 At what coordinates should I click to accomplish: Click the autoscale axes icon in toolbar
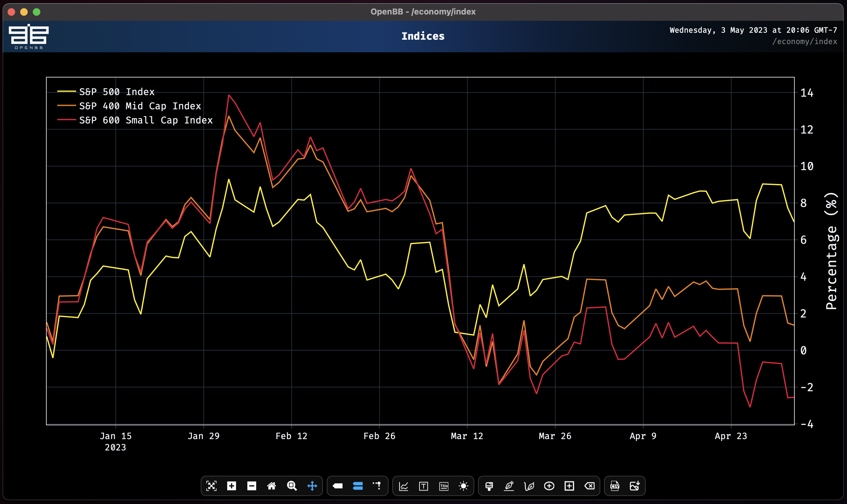(x=211, y=486)
